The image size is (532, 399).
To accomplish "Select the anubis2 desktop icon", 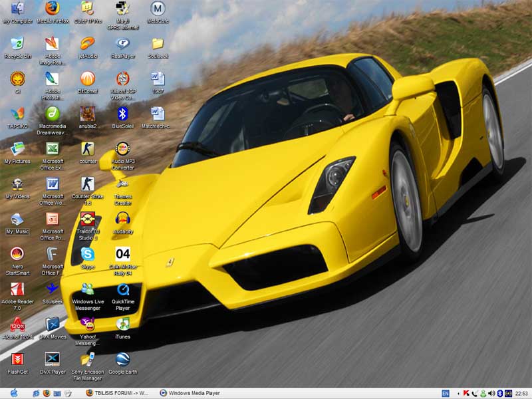I will click(x=88, y=118).
